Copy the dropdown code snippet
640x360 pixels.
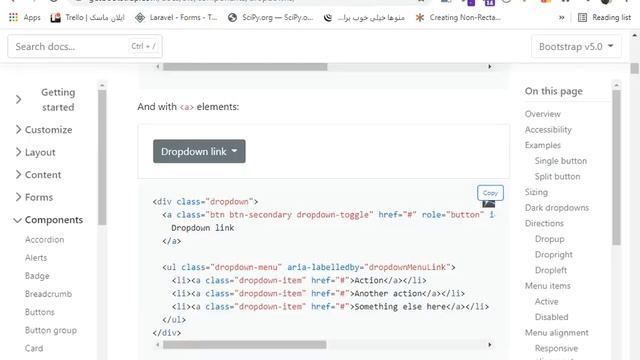[x=490, y=193]
